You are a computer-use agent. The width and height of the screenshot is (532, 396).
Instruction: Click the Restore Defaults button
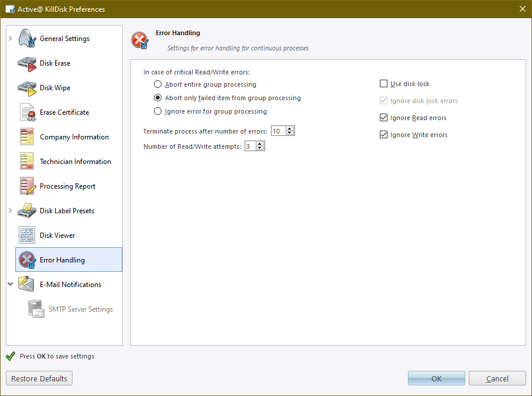click(39, 378)
